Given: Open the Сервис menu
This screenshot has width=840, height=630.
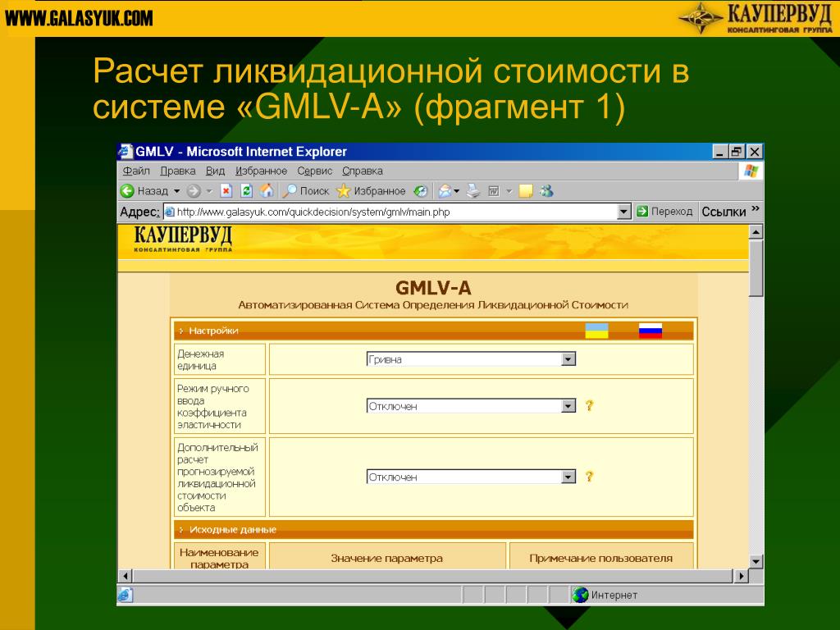Looking at the screenshot, I should [315, 171].
